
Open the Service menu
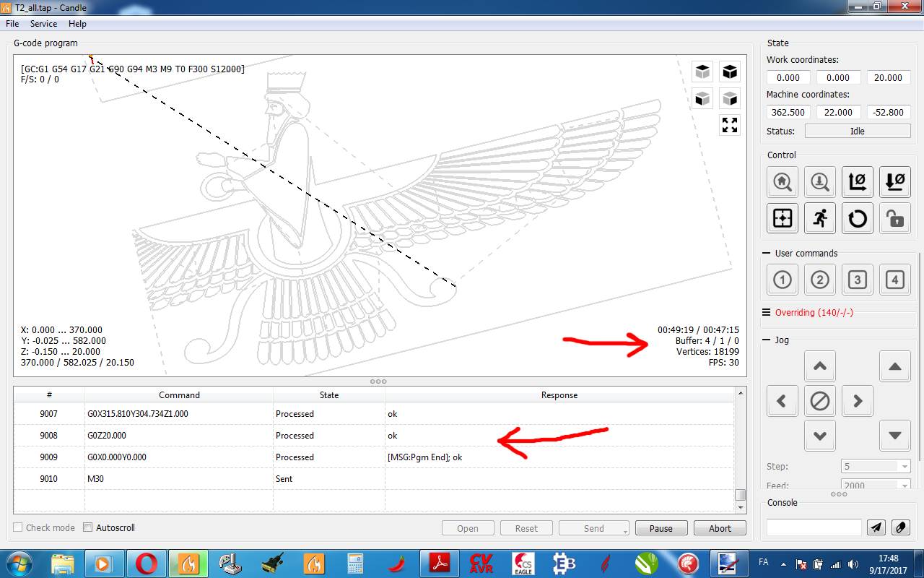(x=43, y=24)
